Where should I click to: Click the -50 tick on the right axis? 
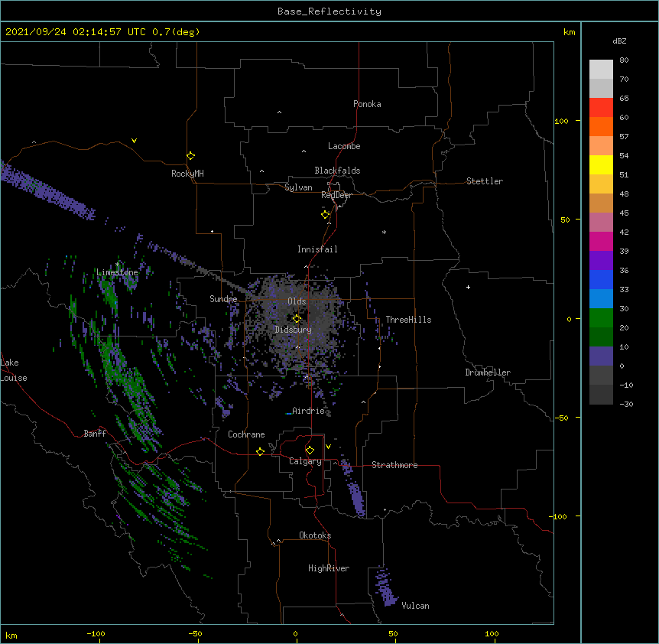[561, 418]
